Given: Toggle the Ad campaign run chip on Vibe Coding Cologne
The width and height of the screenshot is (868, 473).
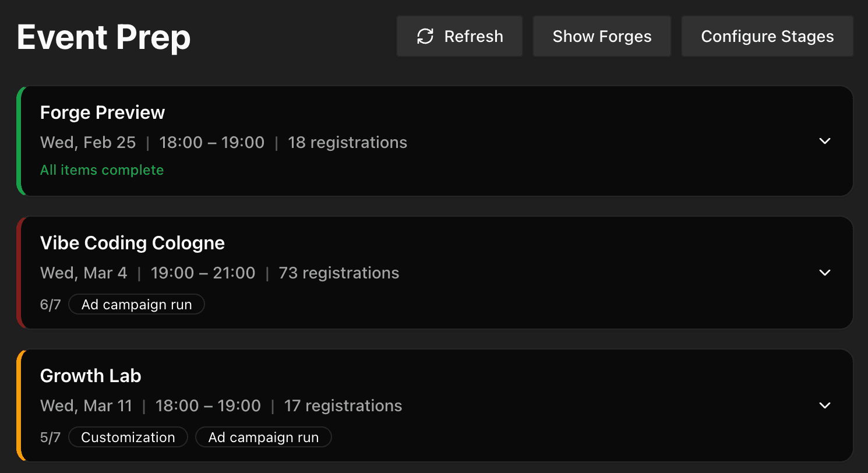Looking at the screenshot, I should pyautogui.click(x=136, y=304).
